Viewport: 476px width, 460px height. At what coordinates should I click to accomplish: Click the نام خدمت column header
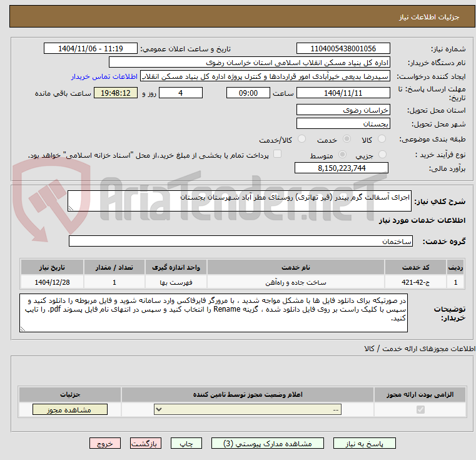point(296,267)
